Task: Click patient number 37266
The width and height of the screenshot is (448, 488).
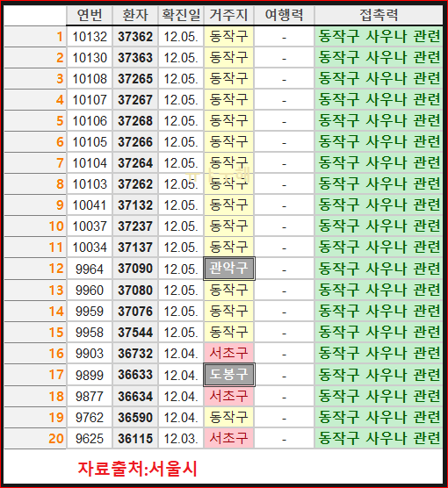Action: (x=135, y=142)
